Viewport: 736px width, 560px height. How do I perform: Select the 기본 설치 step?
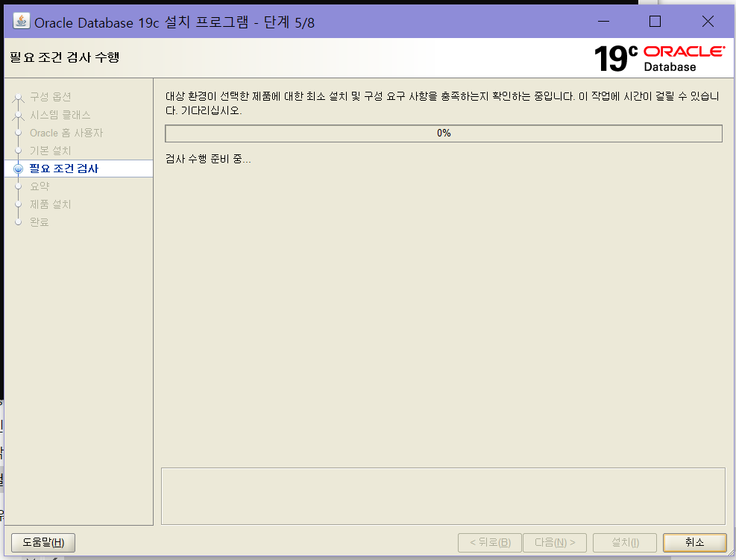click(x=50, y=151)
